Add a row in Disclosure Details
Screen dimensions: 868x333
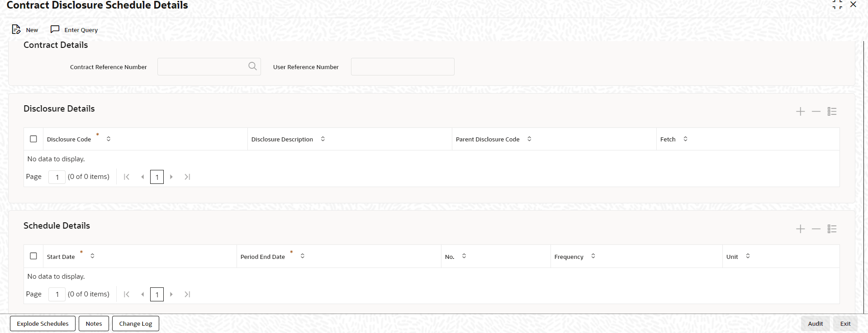click(800, 112)
